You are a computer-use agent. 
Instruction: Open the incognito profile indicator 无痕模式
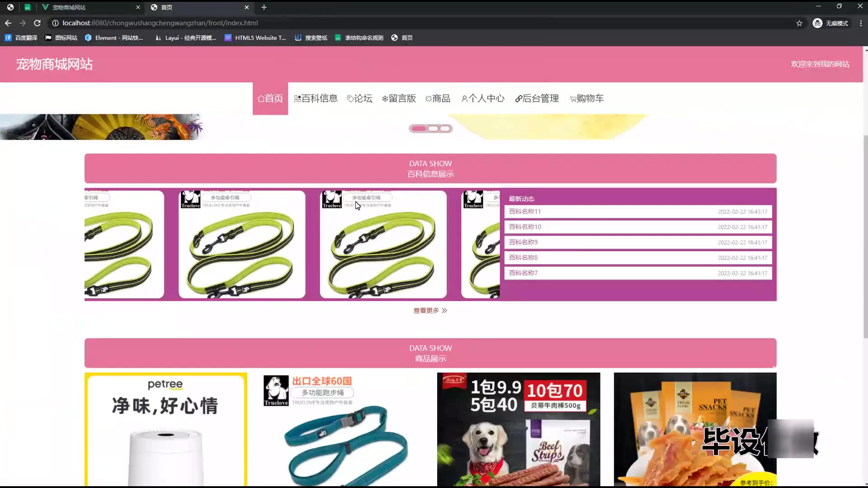click(830, 23)
